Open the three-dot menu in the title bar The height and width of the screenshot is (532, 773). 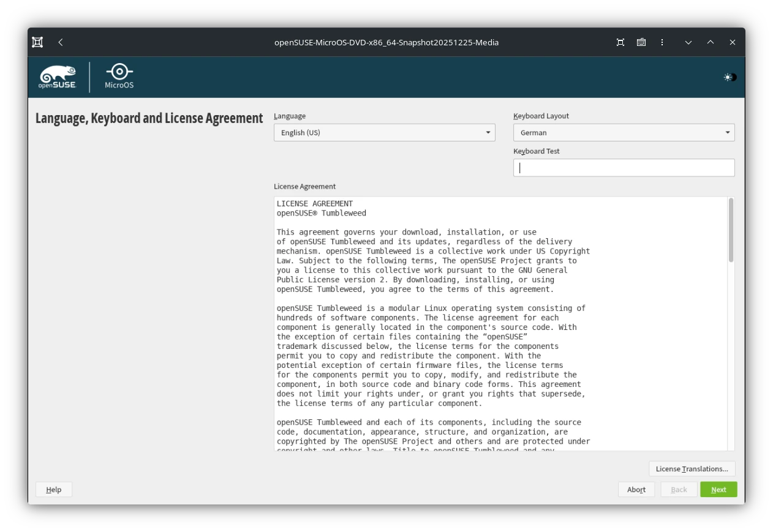(662, 42)
